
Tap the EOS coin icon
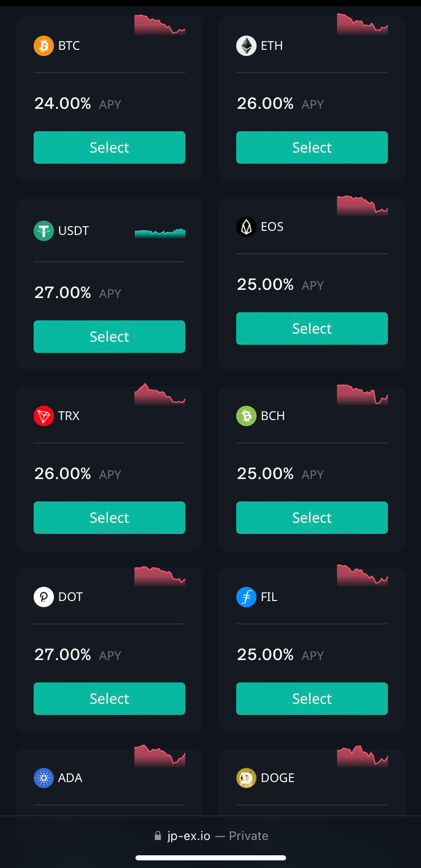point(246,227)
